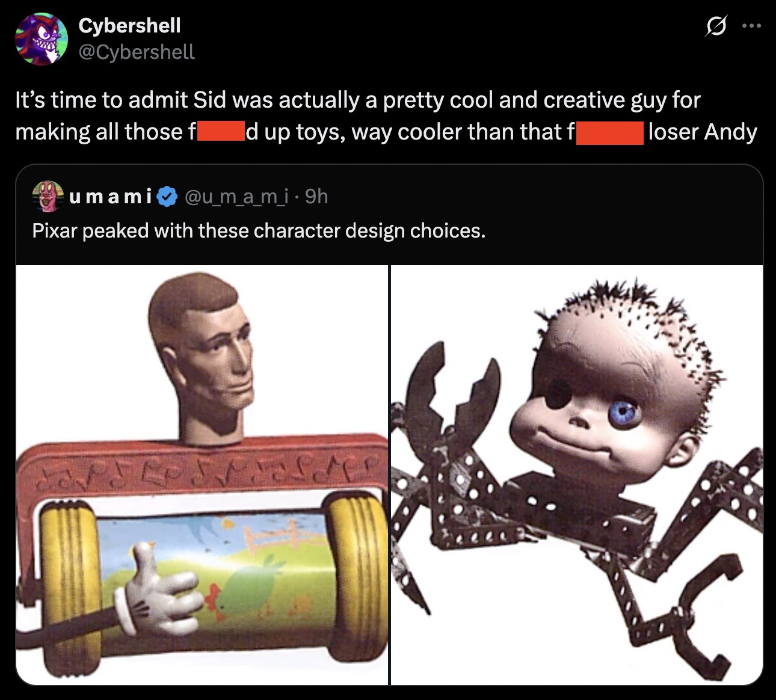Image resolution: width=776 pixels, height=700 pixels.
Task: Click the main tweet text about Sid
Action: click(x=386, y=115)
